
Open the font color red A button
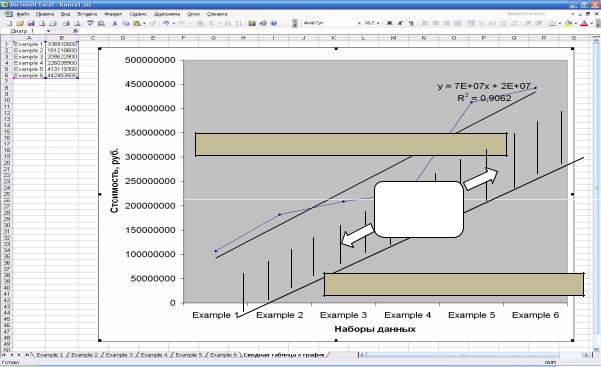(x=584, y=23)
